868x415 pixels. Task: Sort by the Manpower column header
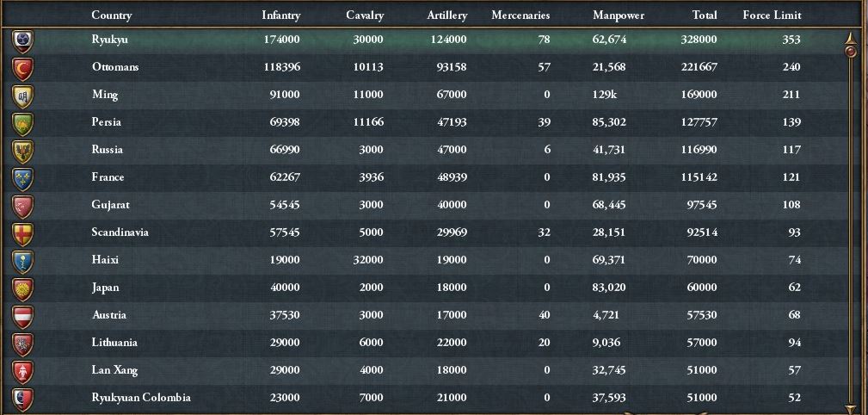[x=618, y=15]
